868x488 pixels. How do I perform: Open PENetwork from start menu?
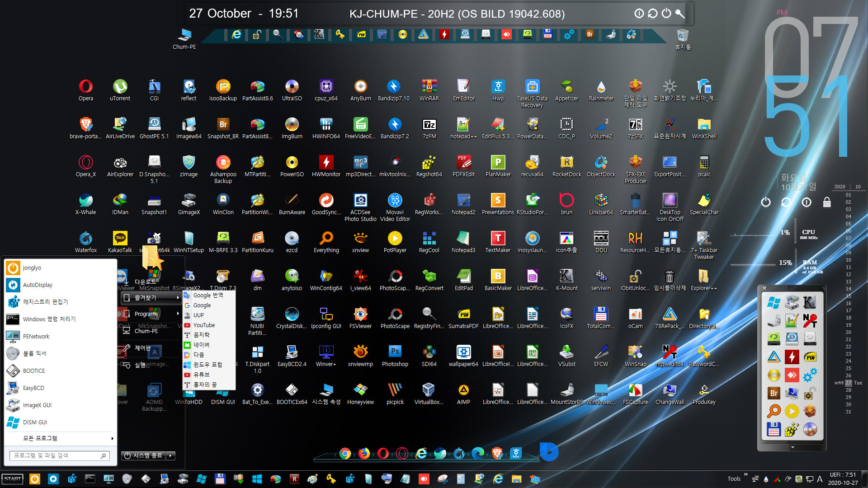tap(60, 337)
